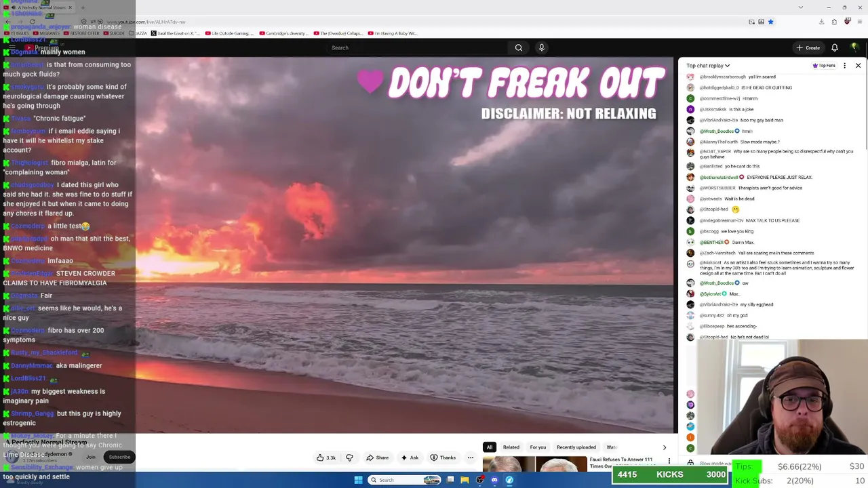Share the YouTube video
Viewport: 868px width, 488px height.
[x=378, y=457]
